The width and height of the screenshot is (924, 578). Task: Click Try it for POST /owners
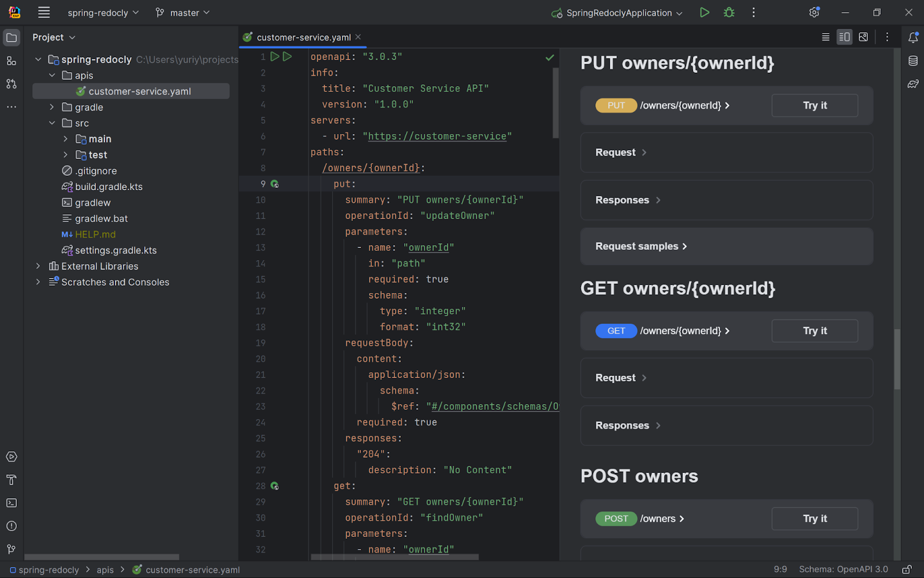(x=815, y=518)
